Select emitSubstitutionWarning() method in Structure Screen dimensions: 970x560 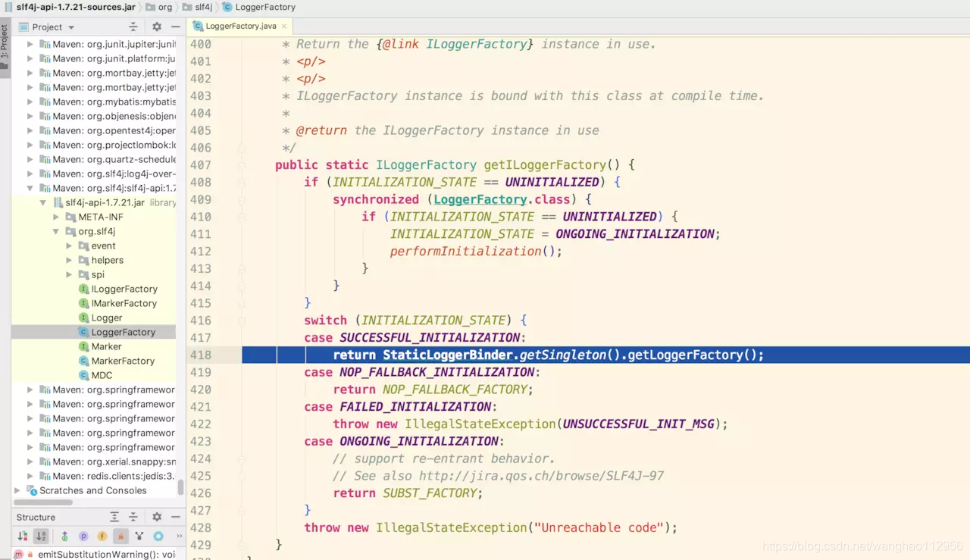click(x=95, y=554)
